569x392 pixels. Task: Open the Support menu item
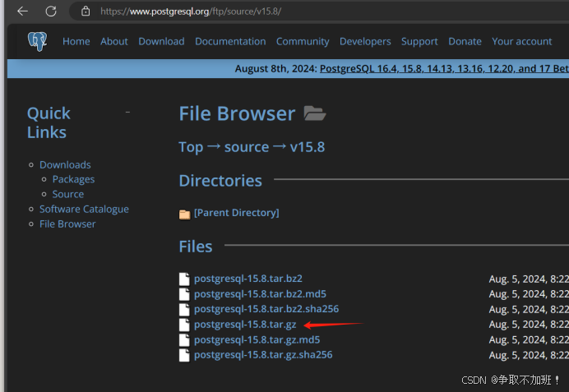(x=419, y=42)
